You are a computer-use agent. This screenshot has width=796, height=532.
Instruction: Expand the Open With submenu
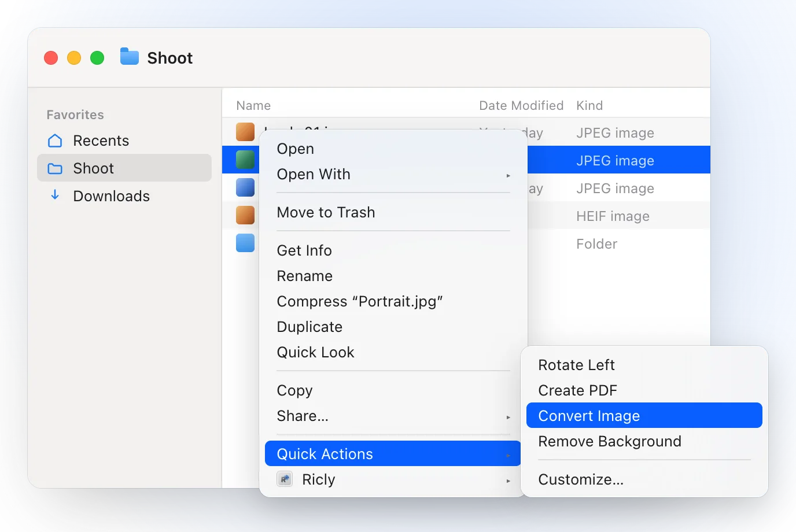tap(393, 174)
